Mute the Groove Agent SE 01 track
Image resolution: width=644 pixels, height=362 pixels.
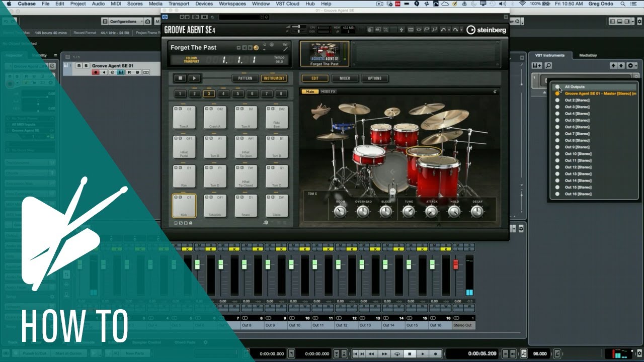(x=79, y=66)
